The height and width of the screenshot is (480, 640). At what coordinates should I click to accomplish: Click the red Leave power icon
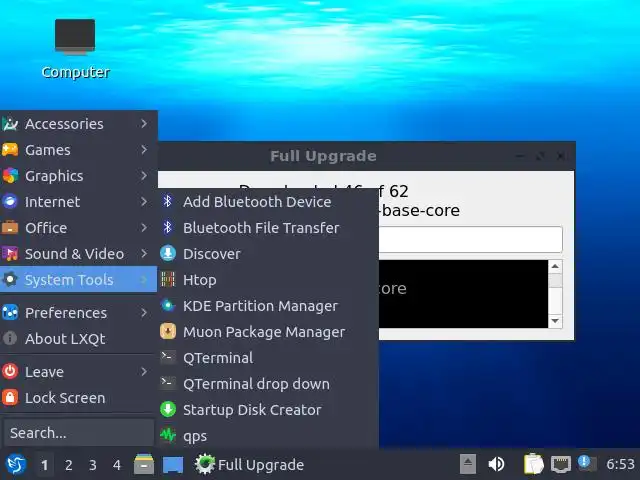[x=10, y=371]
